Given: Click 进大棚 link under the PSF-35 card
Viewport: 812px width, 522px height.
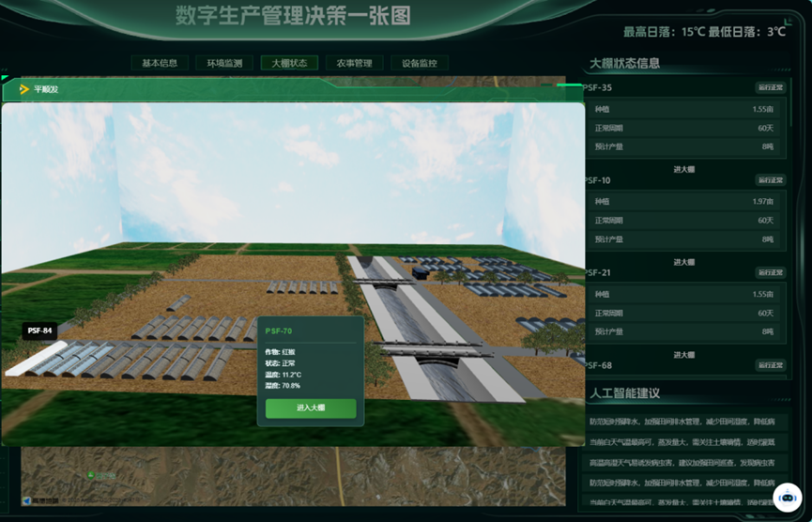Looking at the screenshot, I should (x=682, y=169).
